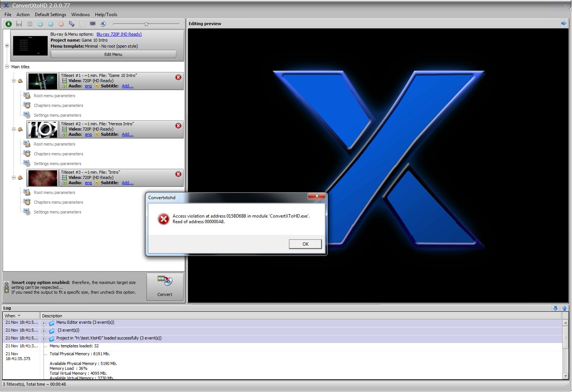This screenshot has width=572, height=392.
Task: Adjust the toolbar zoom slider handle
Action: point(146,24)
